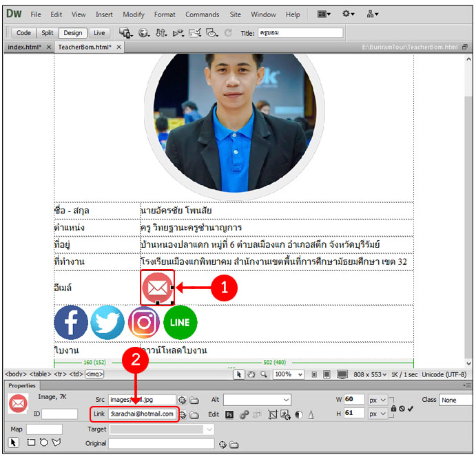Click the rectangle hotspot tool
The image size is (476, 459).
pos(30,443)
